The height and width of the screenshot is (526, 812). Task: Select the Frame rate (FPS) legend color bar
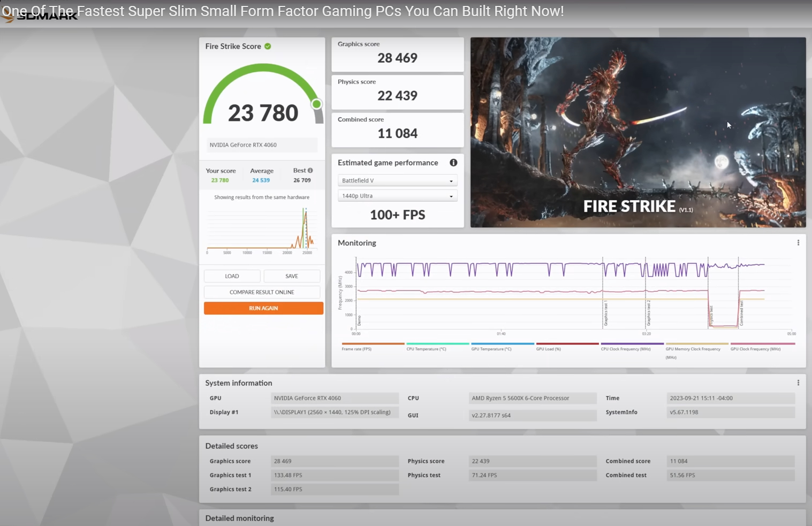pyautogui.click(x=373, y=344)
